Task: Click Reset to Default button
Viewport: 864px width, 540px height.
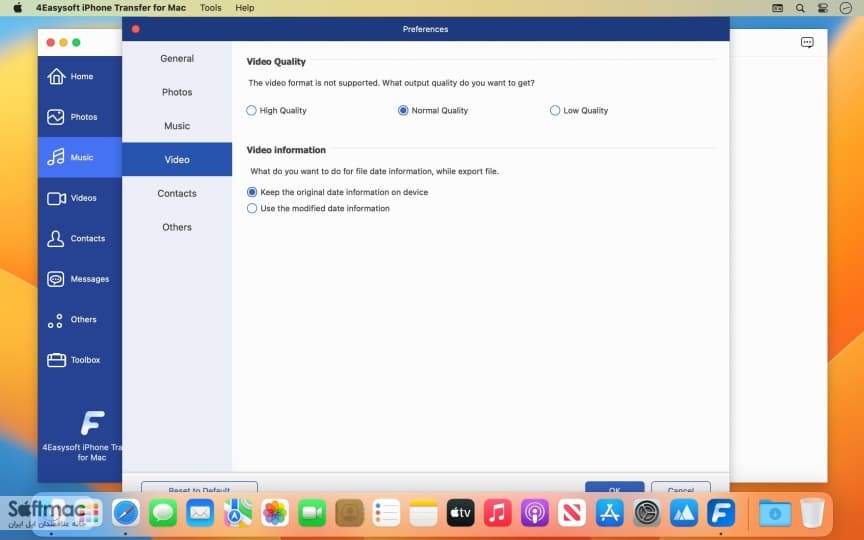Action: coord(199,487)
